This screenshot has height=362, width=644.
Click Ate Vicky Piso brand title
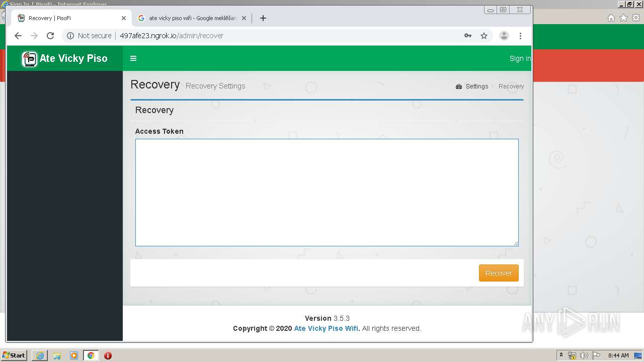coord(73,58)
